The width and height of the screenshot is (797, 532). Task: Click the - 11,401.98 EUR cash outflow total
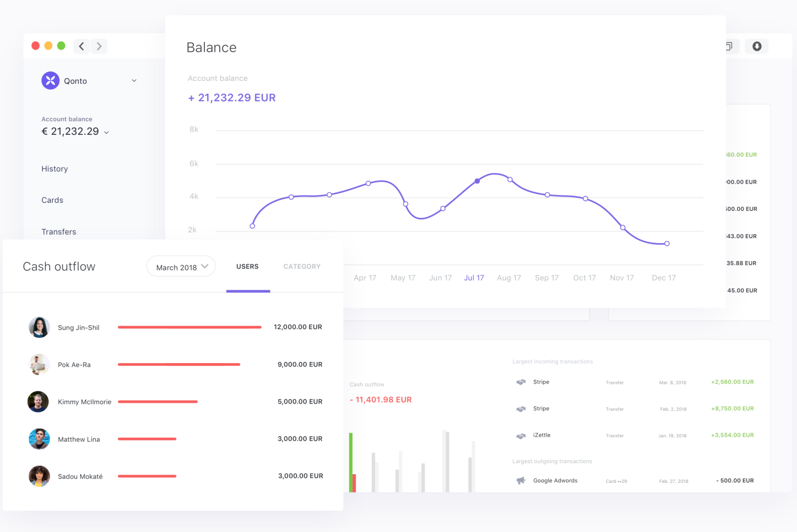click(x=381, y=400)
